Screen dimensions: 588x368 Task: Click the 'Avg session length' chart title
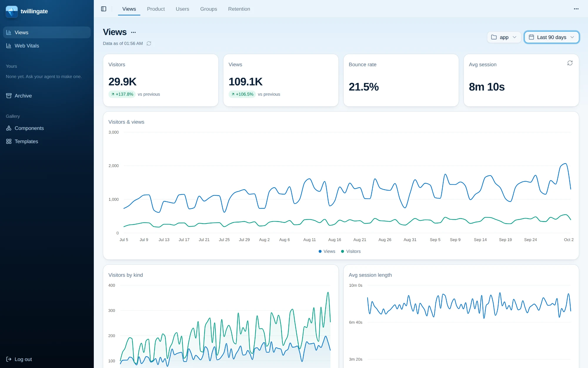[x=370, y=275]
